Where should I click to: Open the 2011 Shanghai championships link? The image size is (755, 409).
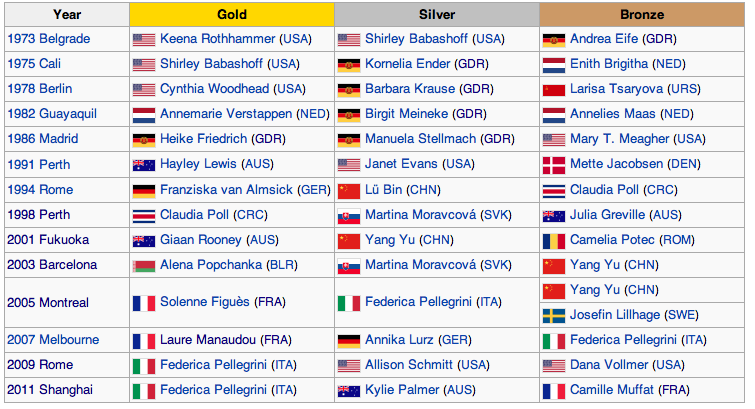click(51, 390)
